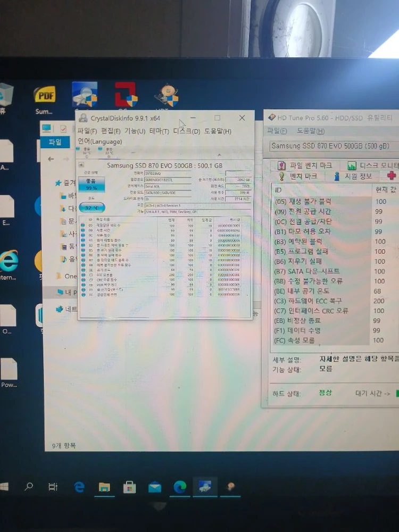399x532 pixels.
Task: Open the 도움말(H) menu in CrystalDiskInfo
Action: coord(218,131)
